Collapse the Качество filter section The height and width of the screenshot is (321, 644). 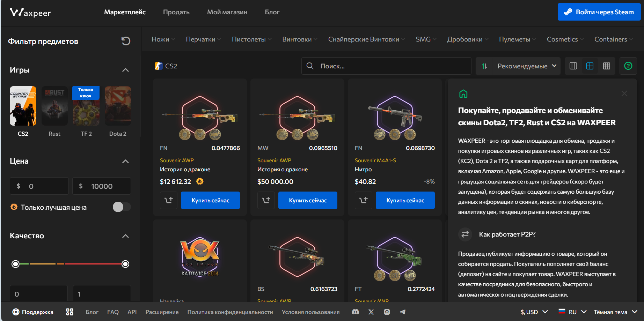pyautogui.click(x=126, y=236)
